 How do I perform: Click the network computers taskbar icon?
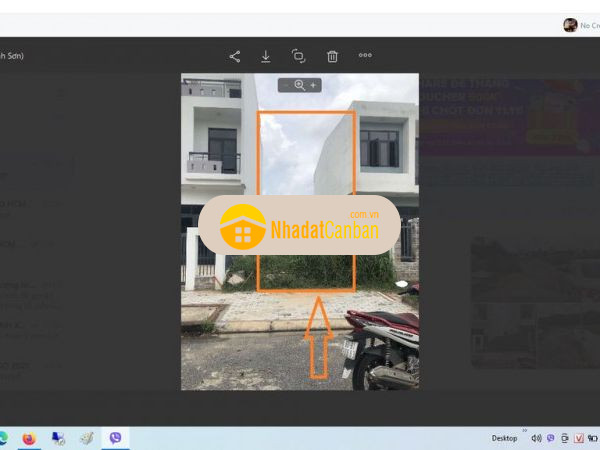(58, 438)
